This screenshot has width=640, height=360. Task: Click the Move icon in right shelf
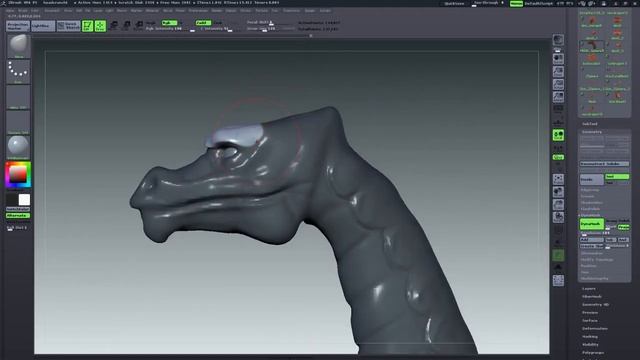tap(558, 192)
